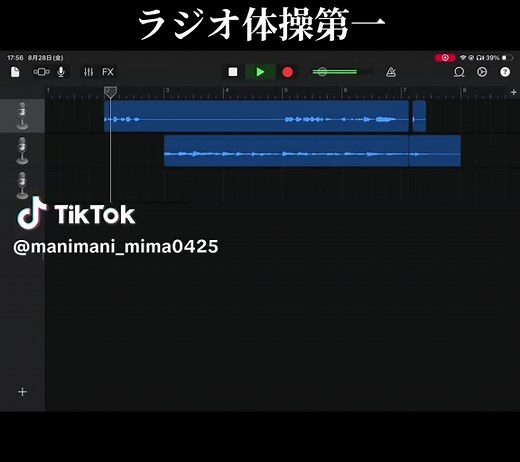
Task: Tap the red screen recording indicator
Action: click(x=445, y=58)
